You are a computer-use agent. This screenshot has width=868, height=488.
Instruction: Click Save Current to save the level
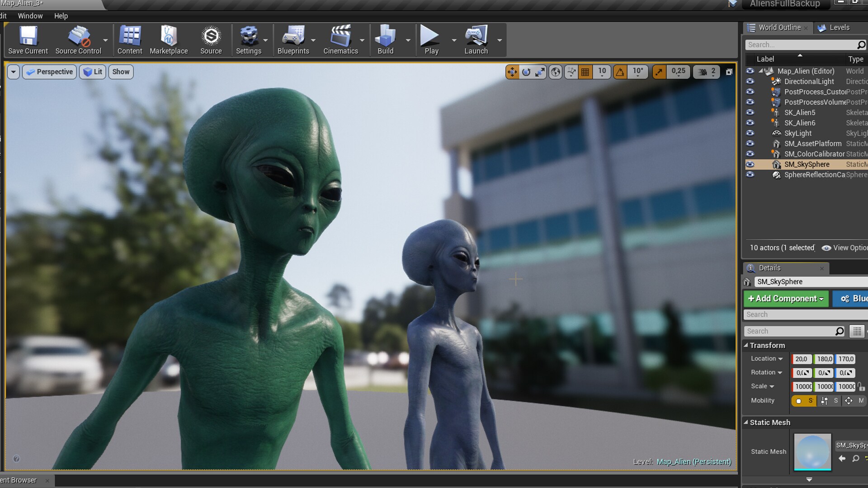click(x=27, y=40)
